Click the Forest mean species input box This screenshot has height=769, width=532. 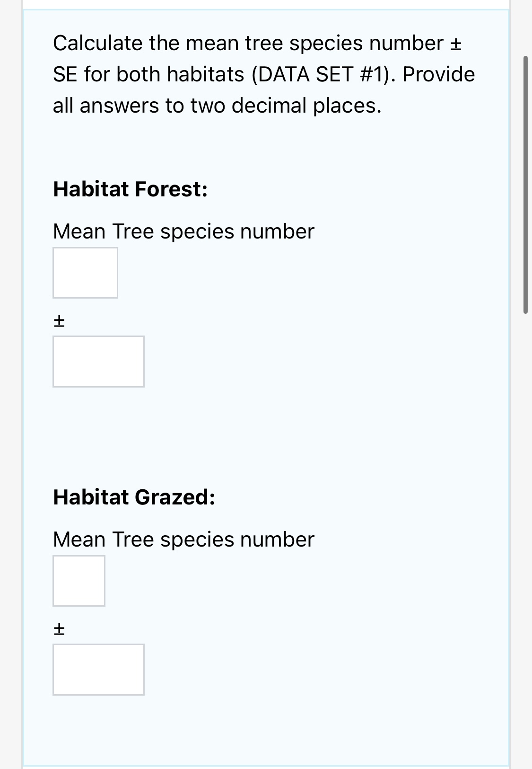(x=85, y=273)
